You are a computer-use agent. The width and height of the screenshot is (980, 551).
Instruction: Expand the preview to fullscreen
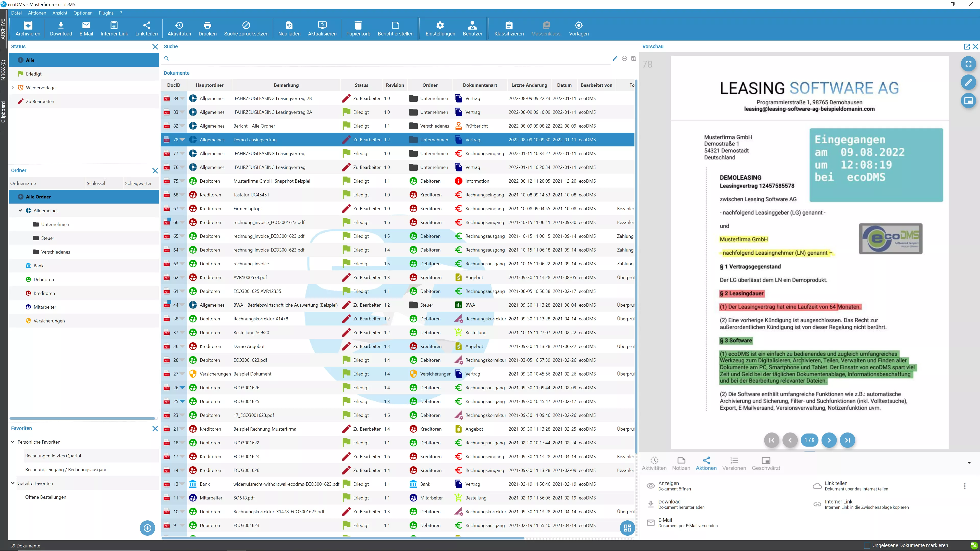(969, 64)
